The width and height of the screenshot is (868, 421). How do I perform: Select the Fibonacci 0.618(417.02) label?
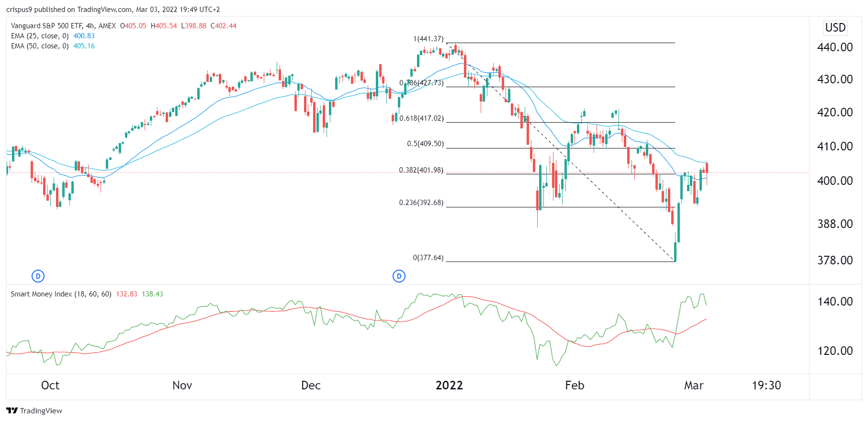point(421,118)
